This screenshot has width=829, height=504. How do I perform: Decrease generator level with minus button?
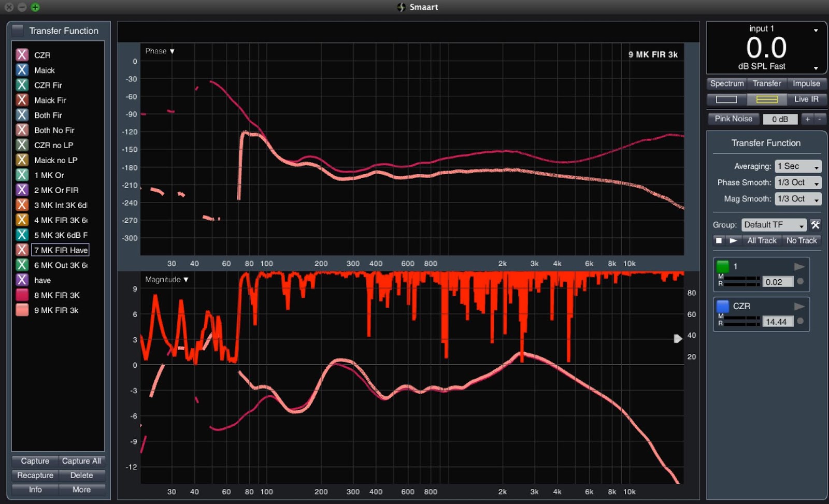click(x=819, y=119)
